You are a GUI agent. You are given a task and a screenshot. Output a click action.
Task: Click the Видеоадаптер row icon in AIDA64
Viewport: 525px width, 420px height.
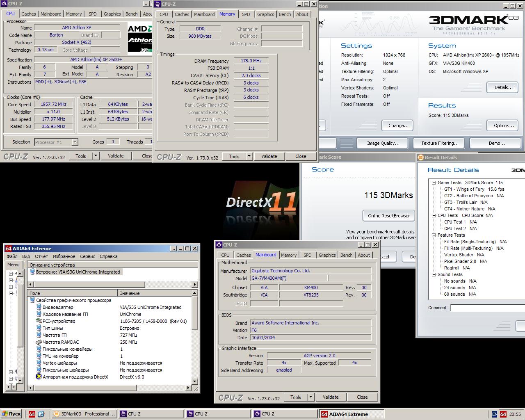pos(39,307)
